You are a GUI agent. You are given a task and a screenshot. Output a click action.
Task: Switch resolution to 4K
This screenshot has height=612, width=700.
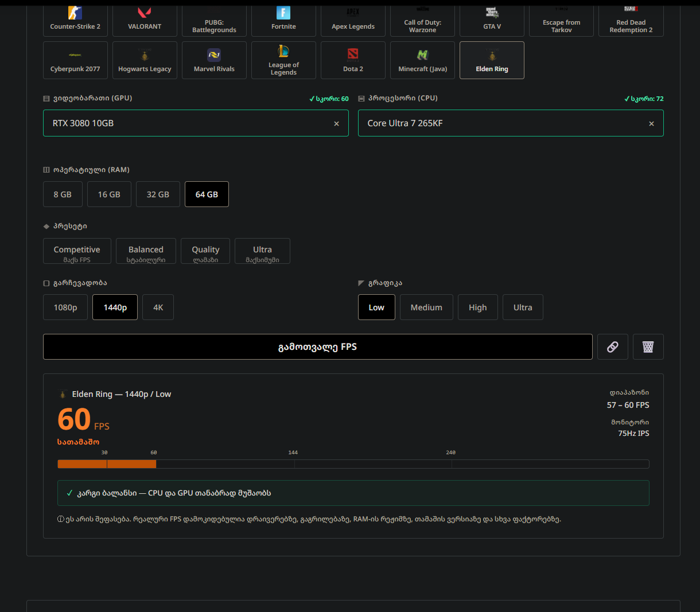click(158, 307)
